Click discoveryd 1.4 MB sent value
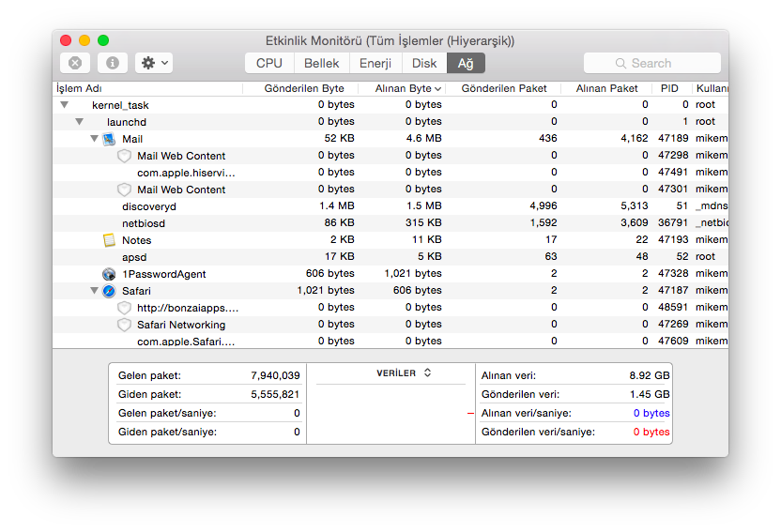 coord(337,206)
